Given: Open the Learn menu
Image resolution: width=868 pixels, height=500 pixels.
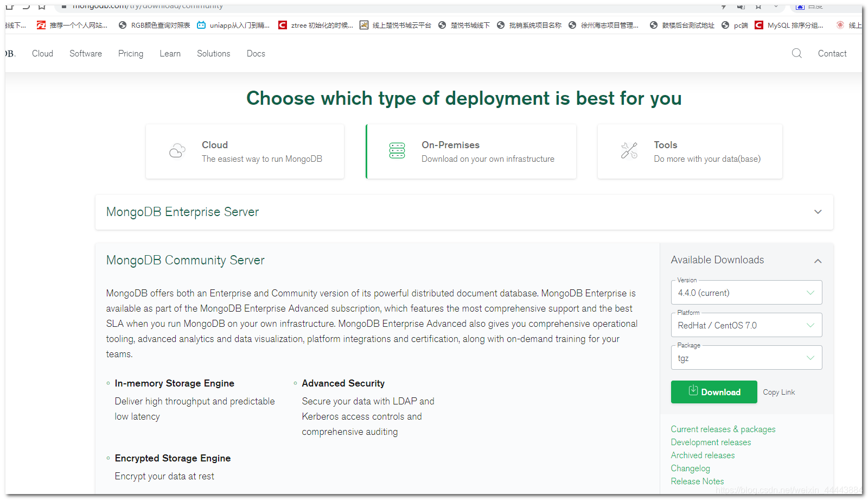Looking at the screenshot, I should (170, 53).
